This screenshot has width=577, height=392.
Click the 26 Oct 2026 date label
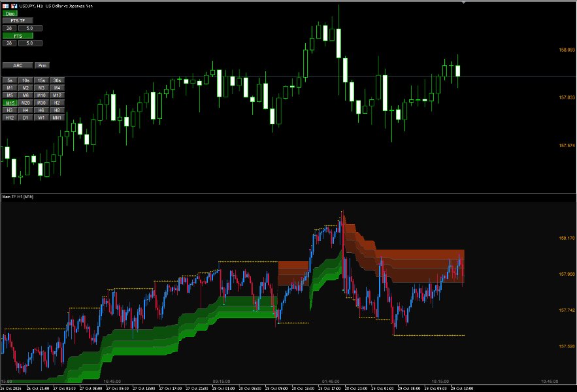11,389
